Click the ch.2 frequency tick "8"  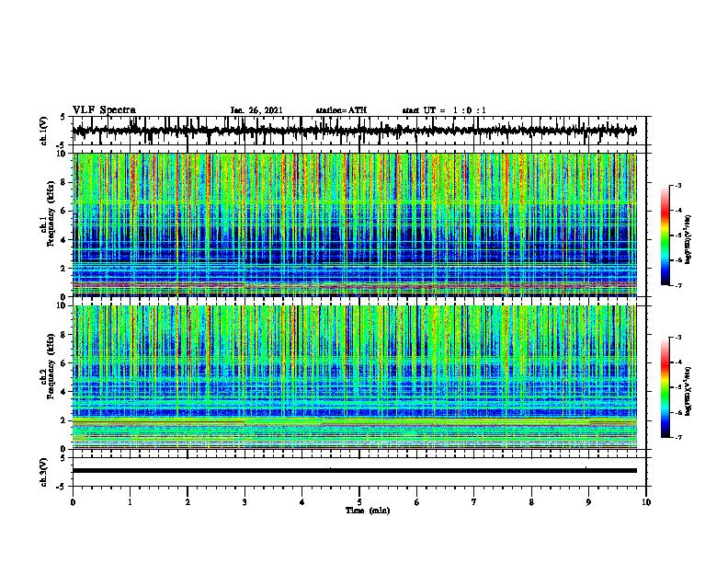tap(64, 335)
